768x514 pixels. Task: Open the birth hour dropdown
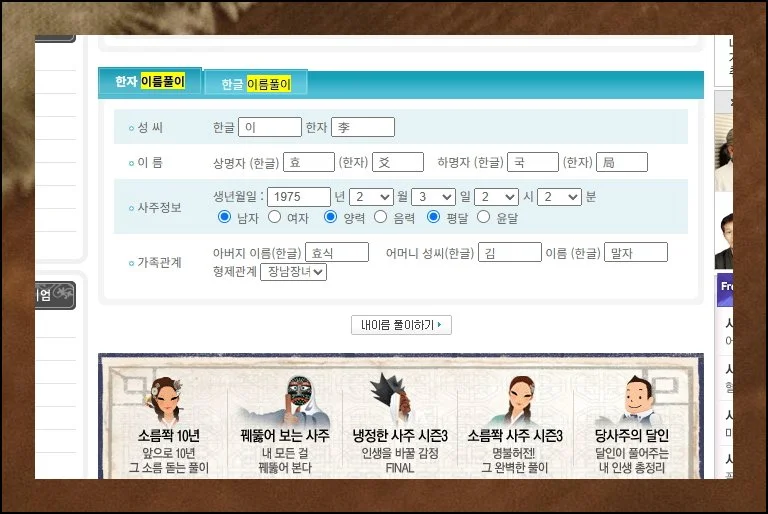(x=496, y=197)
